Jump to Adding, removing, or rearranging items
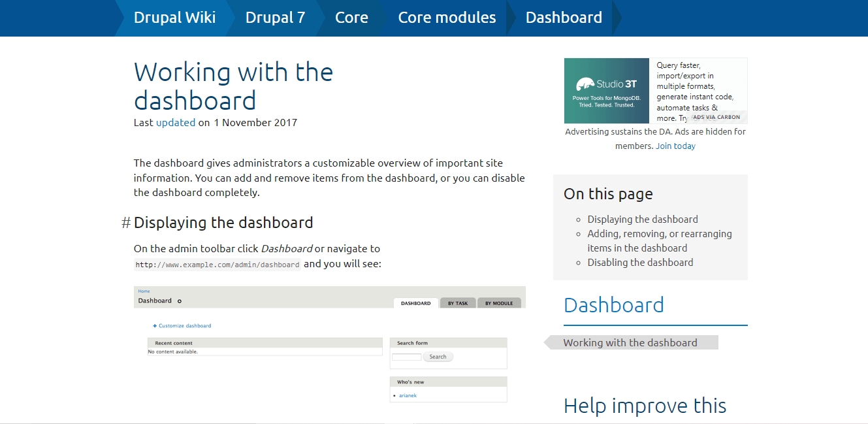This screenshot has height=424, width=868. tap(660, 241)
